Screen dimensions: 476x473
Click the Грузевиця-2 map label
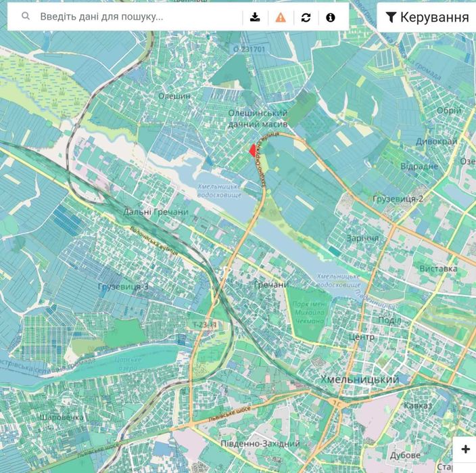tap(398, 199)
